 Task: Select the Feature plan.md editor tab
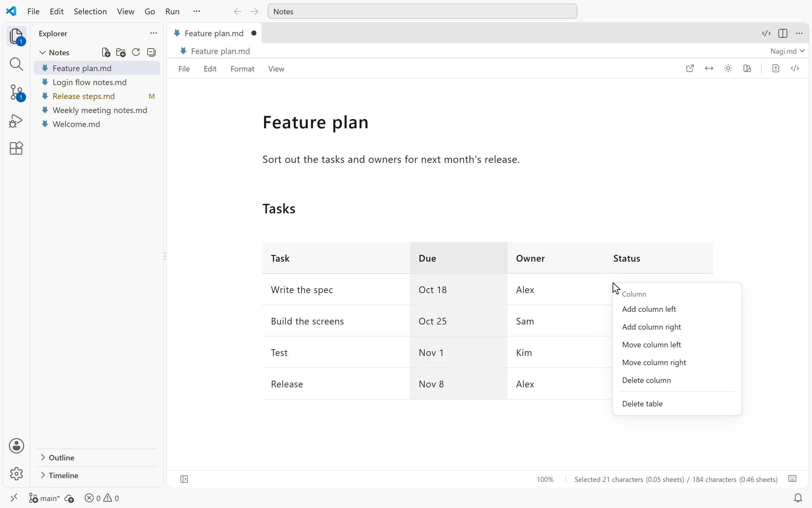215,33
